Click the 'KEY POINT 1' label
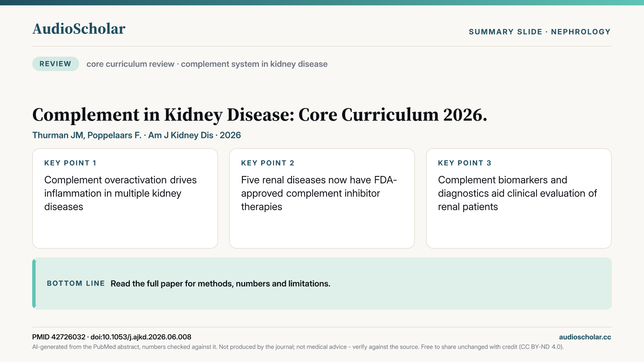Viewport: 644px width, 362px height. coord(70,163)
